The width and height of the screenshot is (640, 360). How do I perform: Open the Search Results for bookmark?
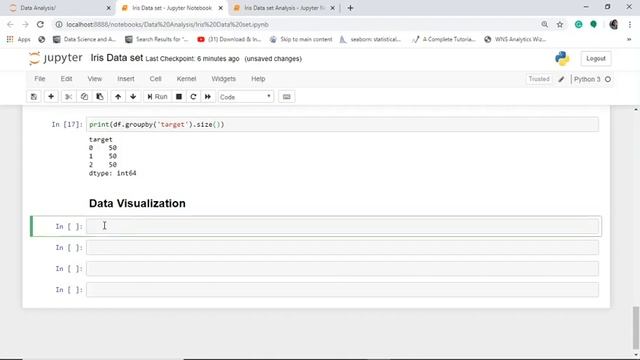tap(157, 39)
